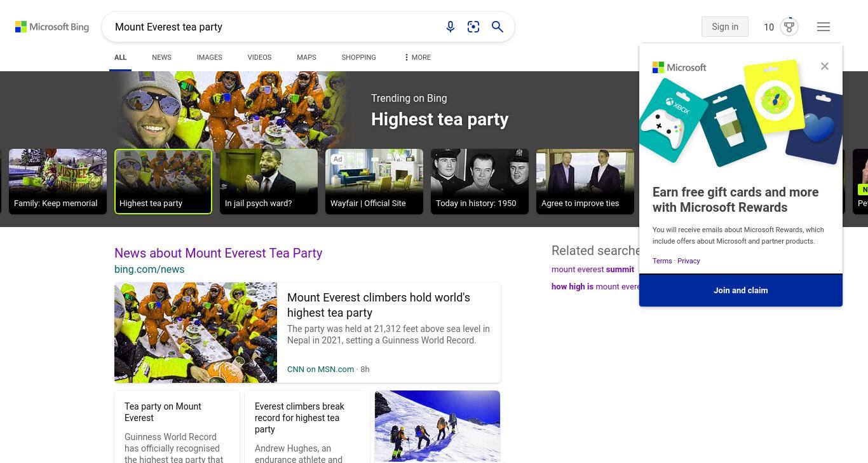The height and width of the screenshot is (463, 868).
Task: Switch to the NEWS tab
Action: coord(161,57)
